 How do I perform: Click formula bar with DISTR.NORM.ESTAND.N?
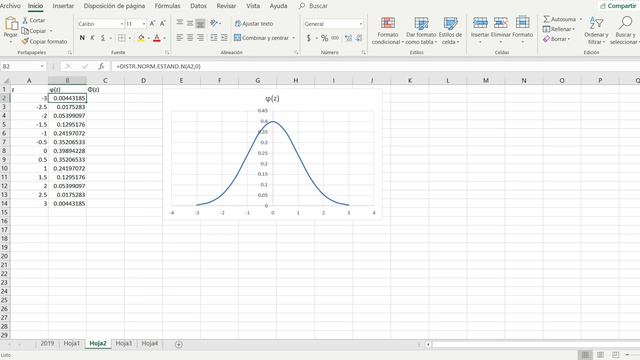pos(376,66)
